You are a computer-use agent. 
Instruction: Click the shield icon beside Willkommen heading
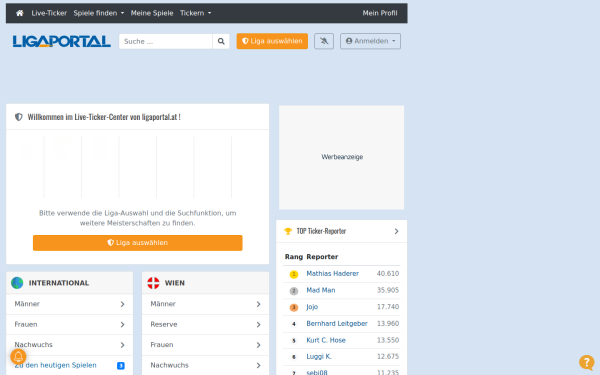pos(19,117)
